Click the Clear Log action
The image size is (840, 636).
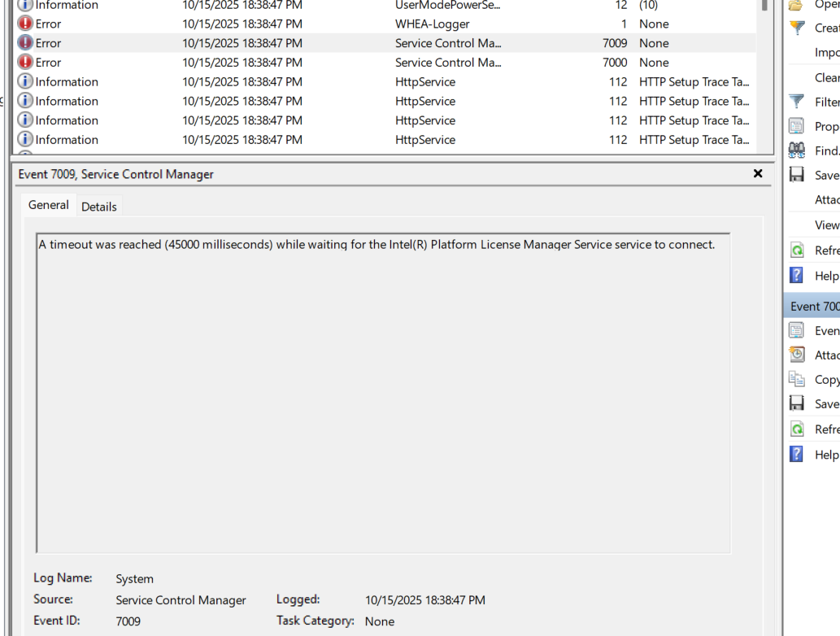(x=826, y=77)
